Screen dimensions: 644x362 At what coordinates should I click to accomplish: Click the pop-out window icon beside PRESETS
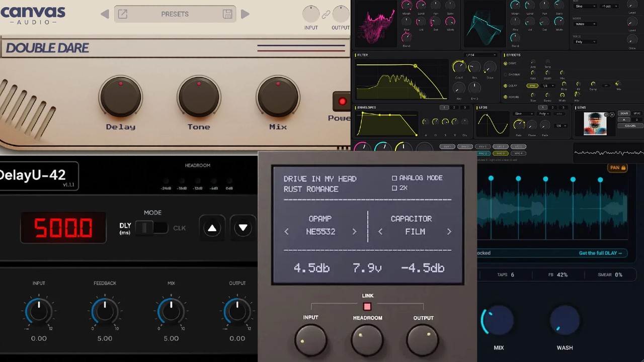[x=122, y=14]
